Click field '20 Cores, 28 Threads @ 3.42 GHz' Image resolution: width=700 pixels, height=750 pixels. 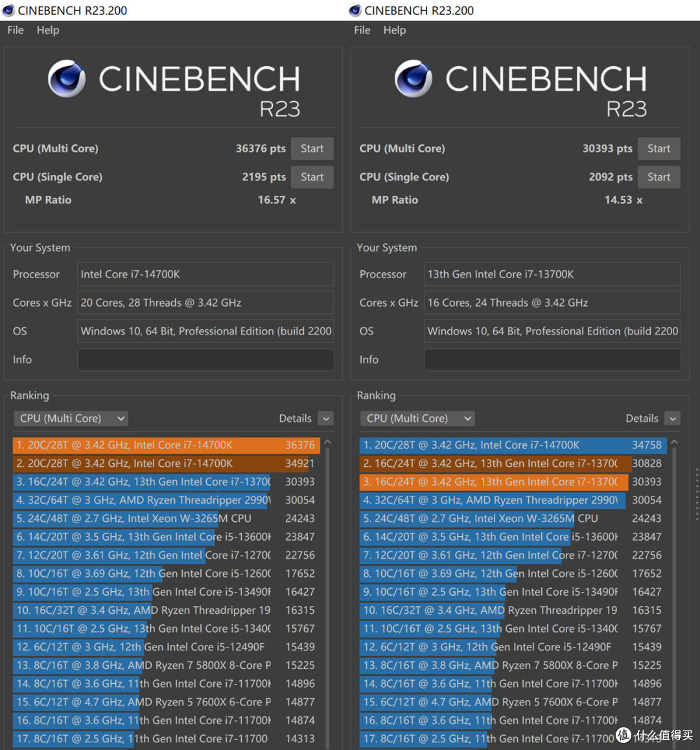(x=205, y=303)
